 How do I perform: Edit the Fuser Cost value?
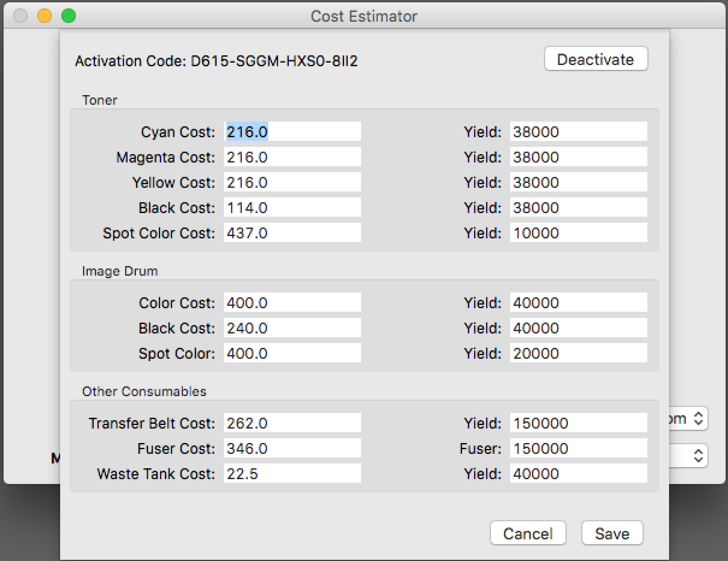pos(292,448)
